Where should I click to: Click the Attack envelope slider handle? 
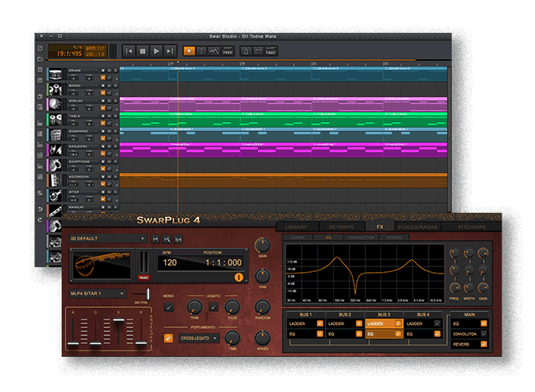click(x=73, y=343)
